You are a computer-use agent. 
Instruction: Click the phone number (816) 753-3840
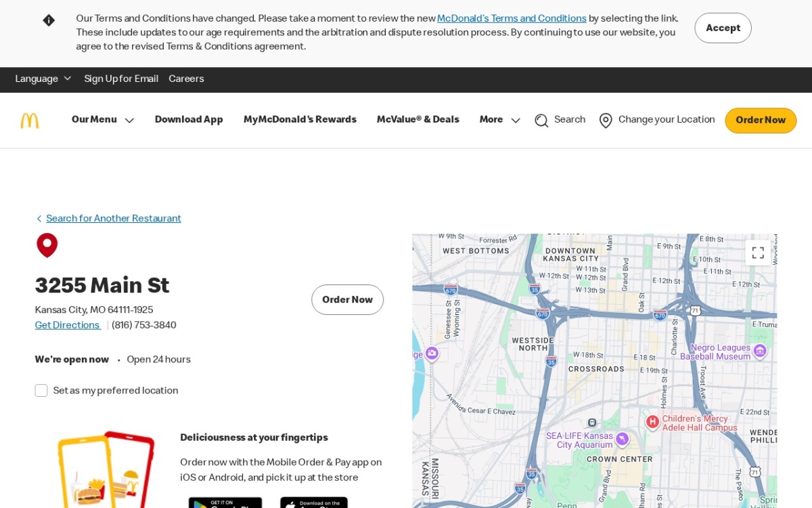tap(144, 325)
